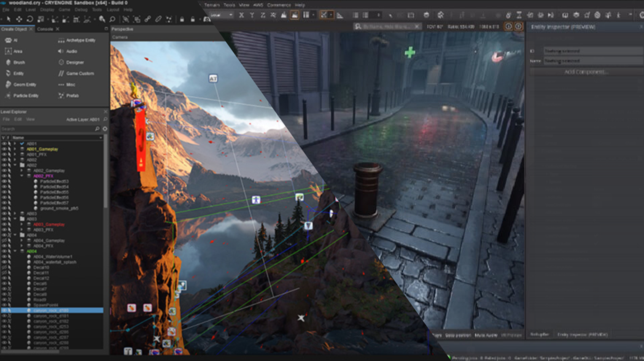Hide the AB04_WaterVolume1 object
The image size is (644, 361).
click(x=4, y=256)
